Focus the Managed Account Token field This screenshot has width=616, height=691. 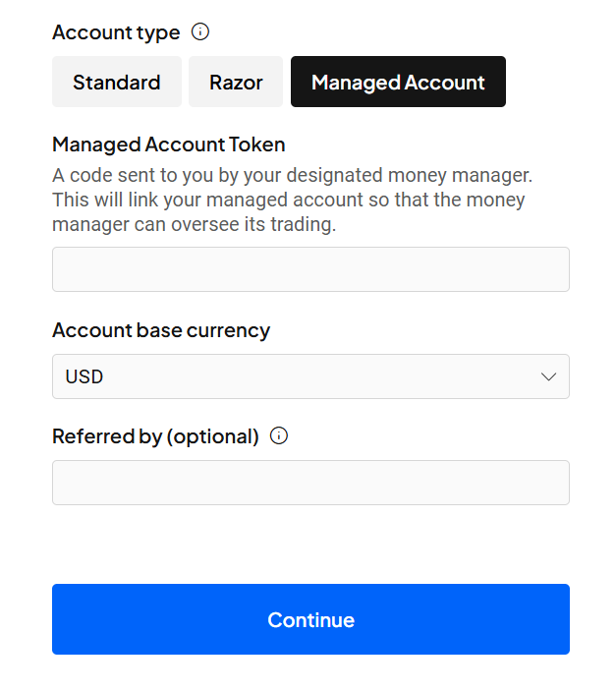(x=310, y=269)
